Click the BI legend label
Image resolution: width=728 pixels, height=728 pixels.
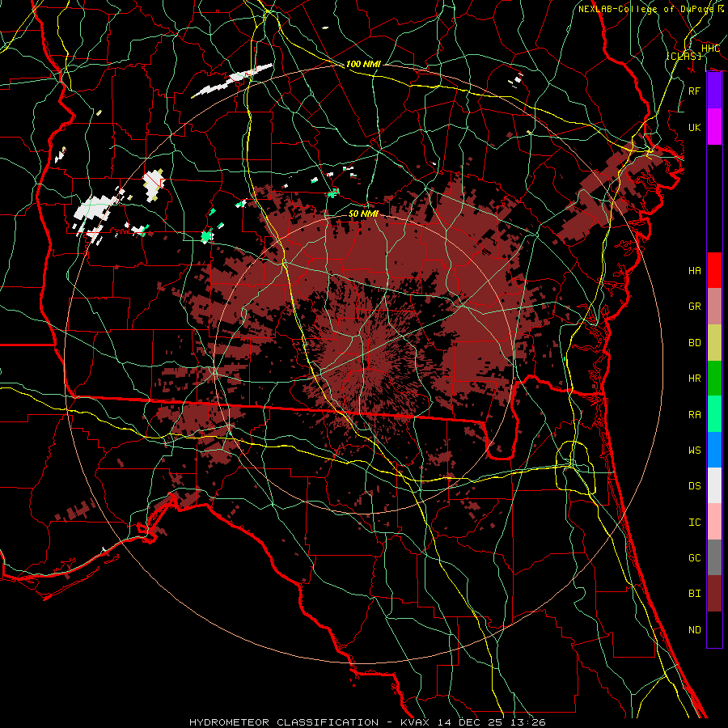point(694,594)
